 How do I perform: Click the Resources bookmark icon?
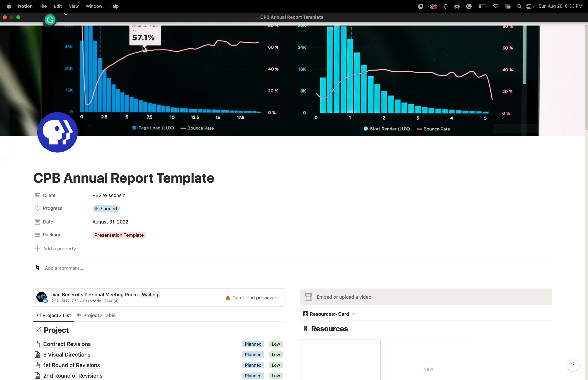pos(305,329)
